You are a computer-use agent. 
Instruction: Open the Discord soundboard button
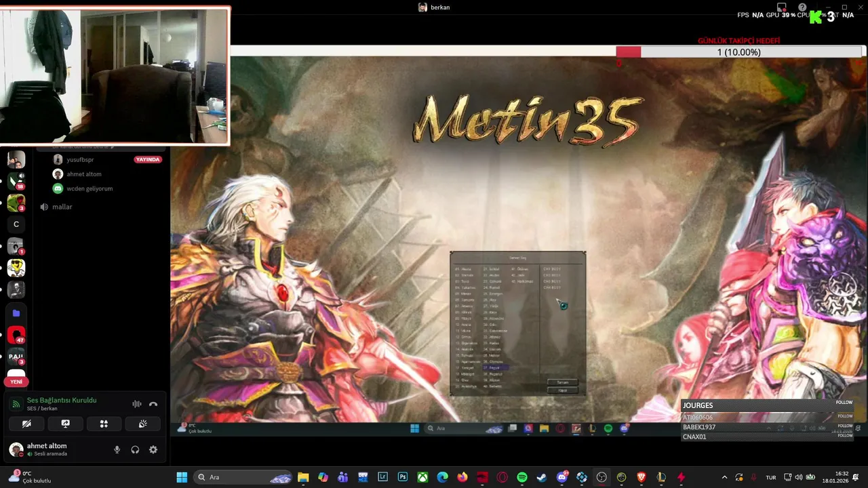click(142, 424)
